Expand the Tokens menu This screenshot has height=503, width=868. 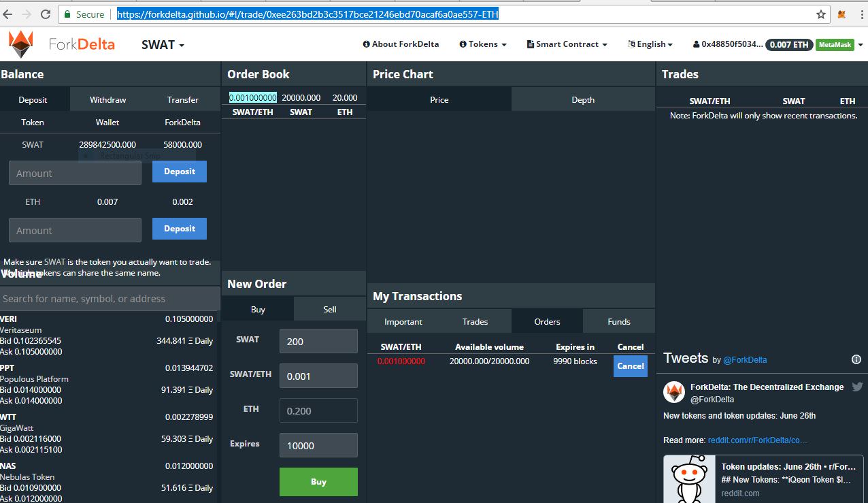click(483, 44)
